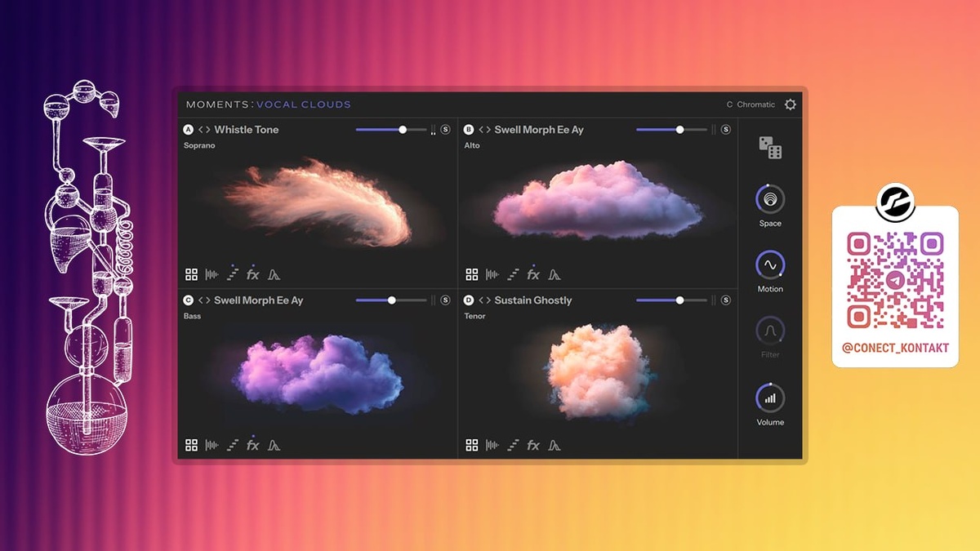The width and height of the screenshot is (980, 551).
Task: Open layer B's waveform sample icon
Action: pos(492,275)
